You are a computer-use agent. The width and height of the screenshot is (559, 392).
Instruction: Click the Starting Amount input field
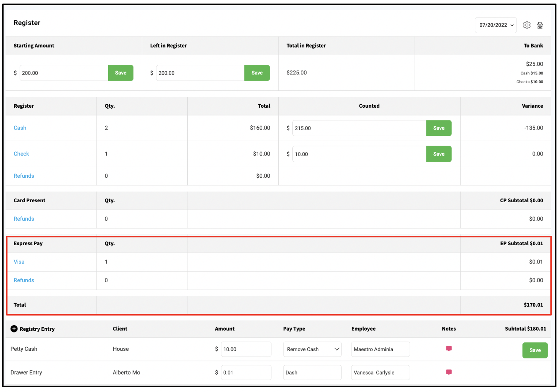pos(64,73)
